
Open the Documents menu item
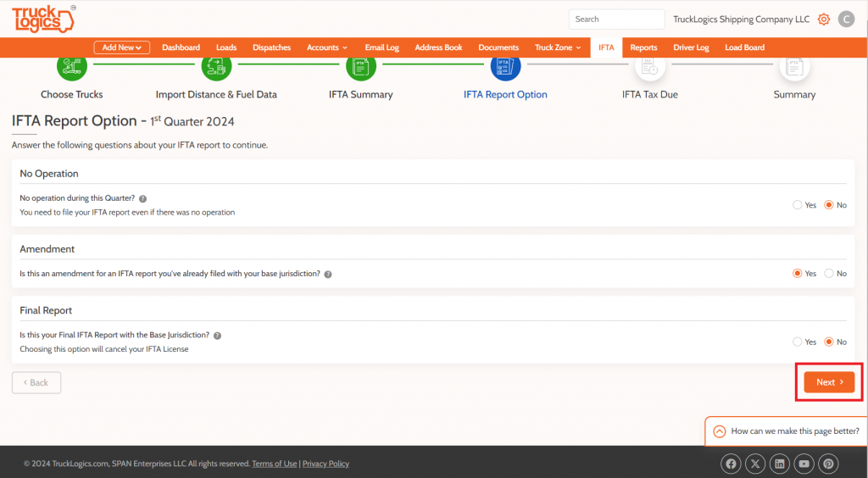point(498,47)
